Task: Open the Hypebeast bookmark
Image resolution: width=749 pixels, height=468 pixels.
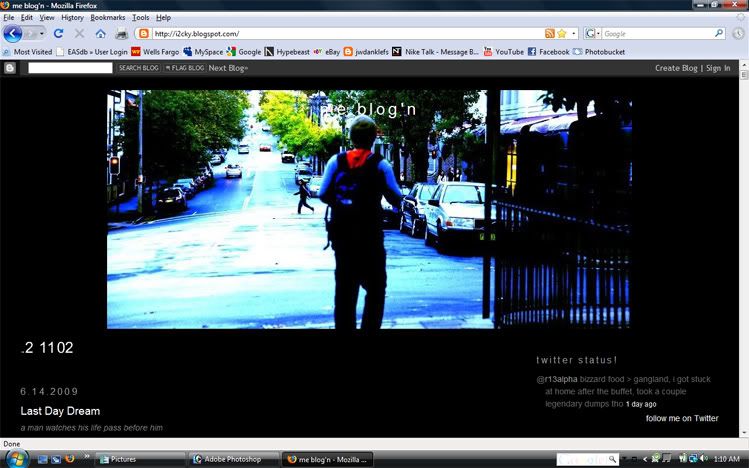Action: point(287,52)
